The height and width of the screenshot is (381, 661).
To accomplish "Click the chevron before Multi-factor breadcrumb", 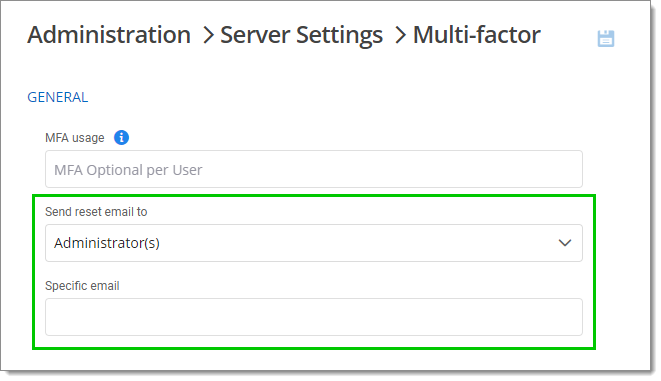I will (400, 35).
